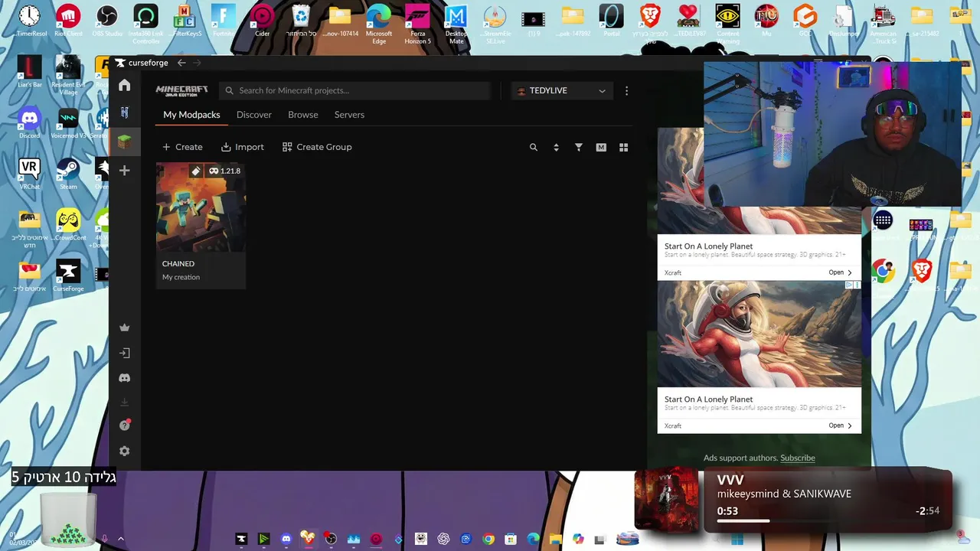This screenshot has height=551, width=980.
Task: Click Create modpack button
Action: click(182, 147)
